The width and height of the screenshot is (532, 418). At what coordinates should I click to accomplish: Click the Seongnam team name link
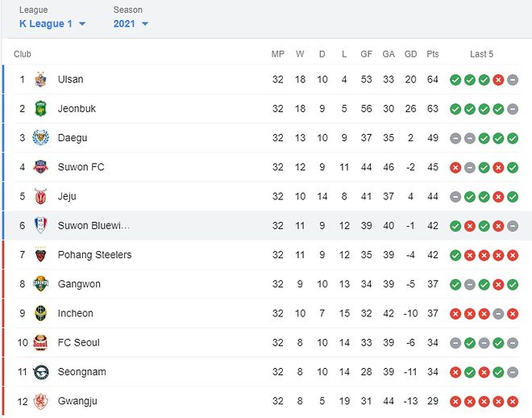click(81, 372)
